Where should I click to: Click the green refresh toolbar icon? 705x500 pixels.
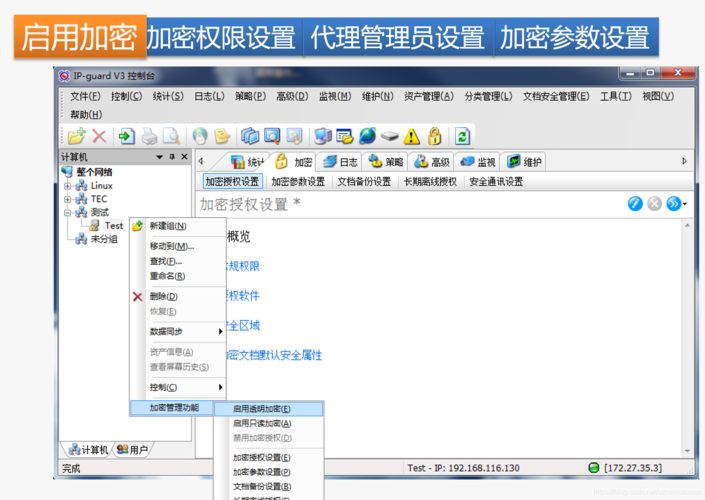(x=462, y=136)
